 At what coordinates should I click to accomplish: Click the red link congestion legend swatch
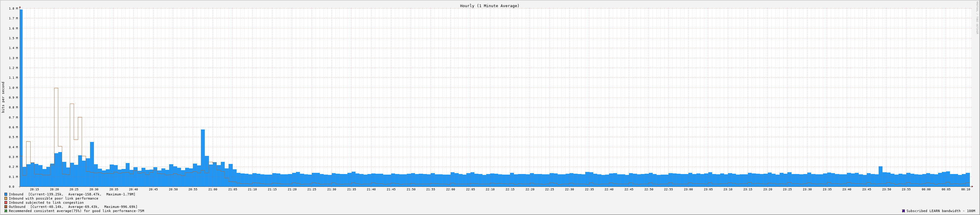pos(6,203)
